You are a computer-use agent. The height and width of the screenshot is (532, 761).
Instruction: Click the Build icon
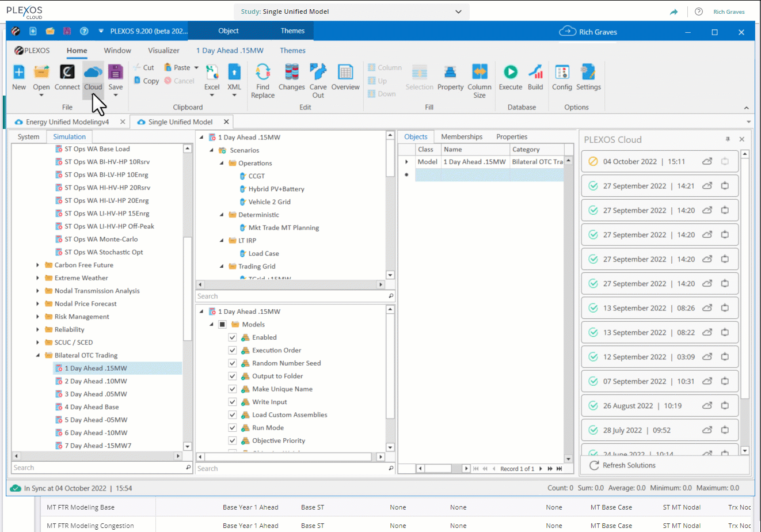[x=535, y=72]
